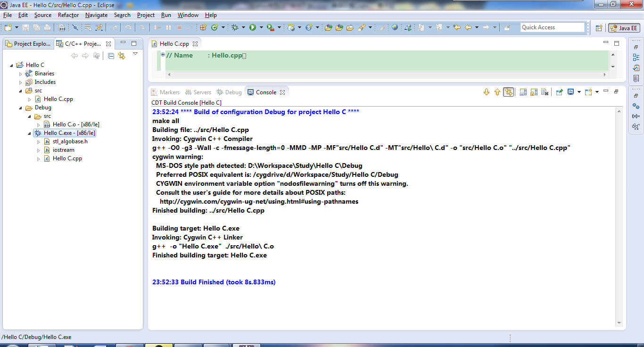
Task: Select Hello C.exe in the Debug folder
Action: pos(66,133)
